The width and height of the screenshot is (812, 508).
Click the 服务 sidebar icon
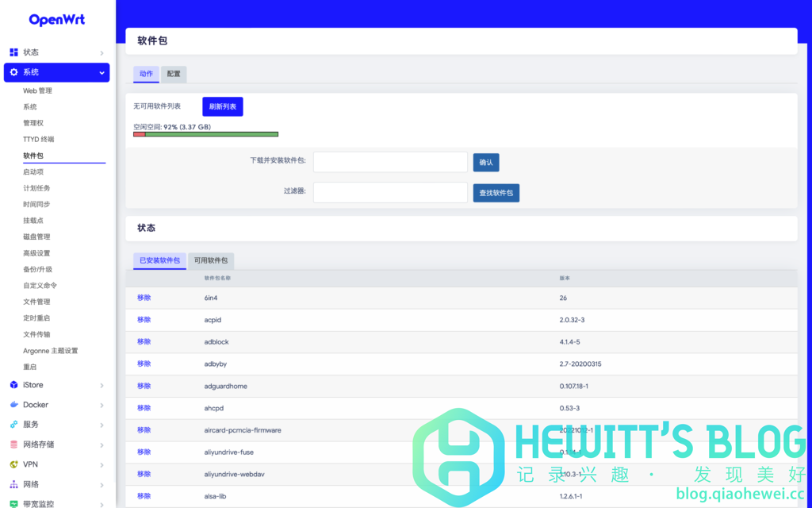(12, 425)
